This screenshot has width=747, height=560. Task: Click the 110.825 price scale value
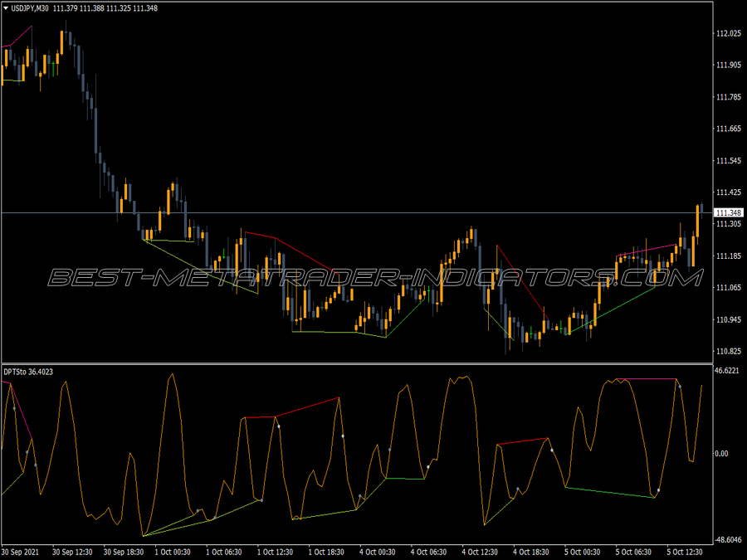[x=729, y=352]
